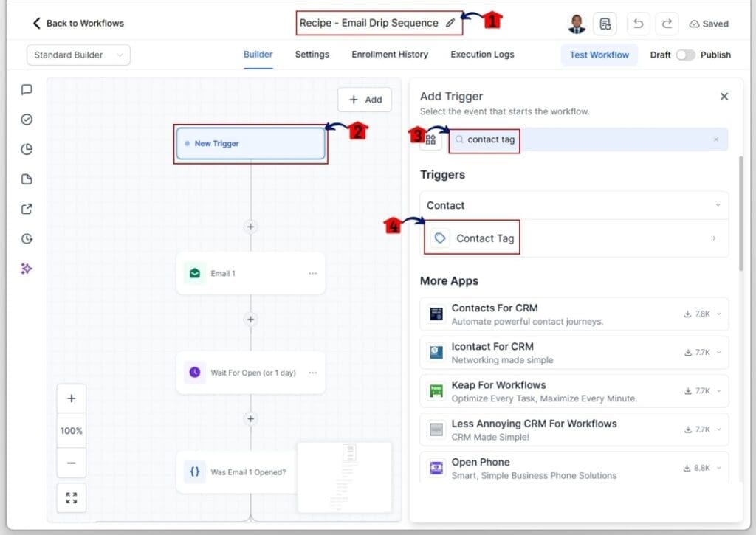The height and width of the screenshot is (535, 756).
Task: Click the undo icon in the top bar
Action: (x=638, y=23)
